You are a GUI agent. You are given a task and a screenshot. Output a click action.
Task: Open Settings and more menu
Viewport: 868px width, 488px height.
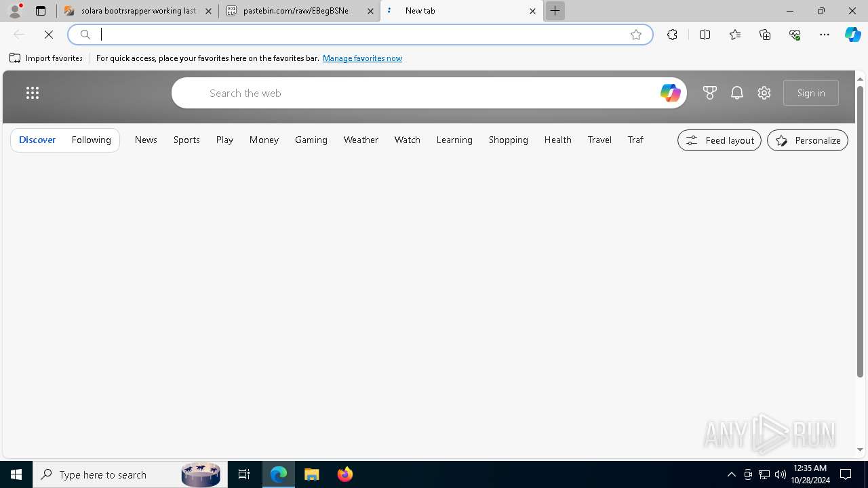point(825,35)
